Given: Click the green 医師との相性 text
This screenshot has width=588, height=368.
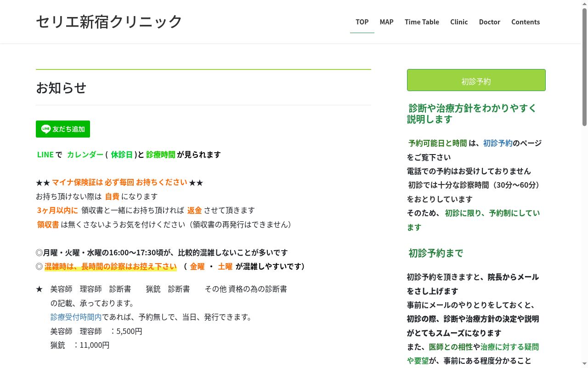Looking at the screenshot, I should 451,347.
